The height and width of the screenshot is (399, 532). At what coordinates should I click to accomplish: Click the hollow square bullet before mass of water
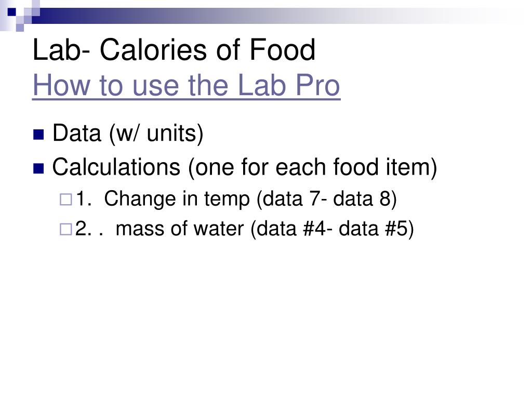click(66, 229)
